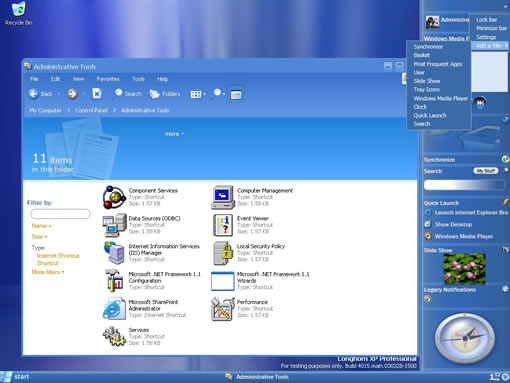Click the Filter by text field
Viewport: 510px width, 383px height.
pos(60,214)
